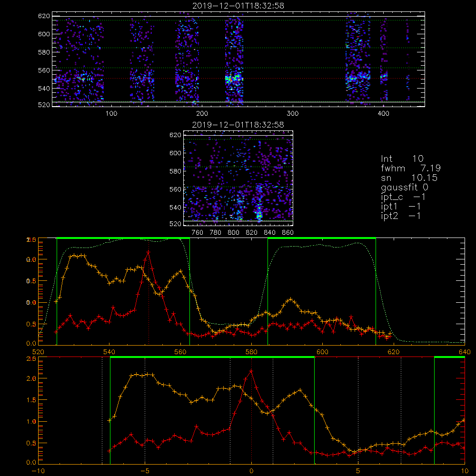This screenshot has width=476, height=476.
Task: Click x-axis label -5 on bottom plot
Action: click(x=145, y=471)
